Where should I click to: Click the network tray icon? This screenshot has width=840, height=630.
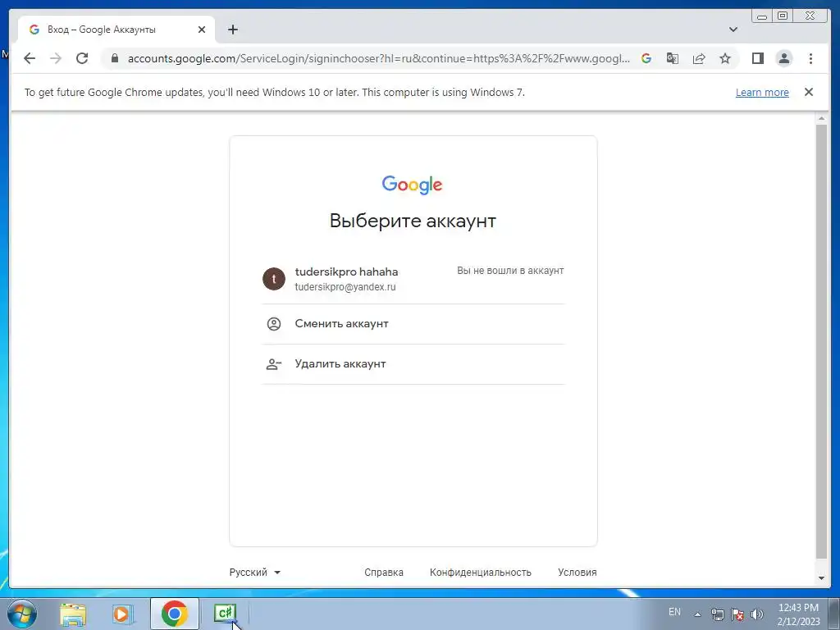coord(717,614)
